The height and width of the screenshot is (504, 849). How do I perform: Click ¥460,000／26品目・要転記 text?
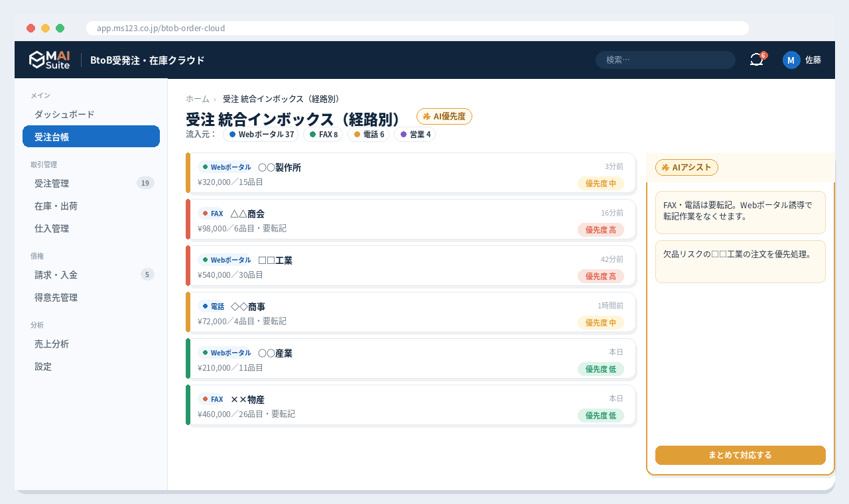coord(246,414)
